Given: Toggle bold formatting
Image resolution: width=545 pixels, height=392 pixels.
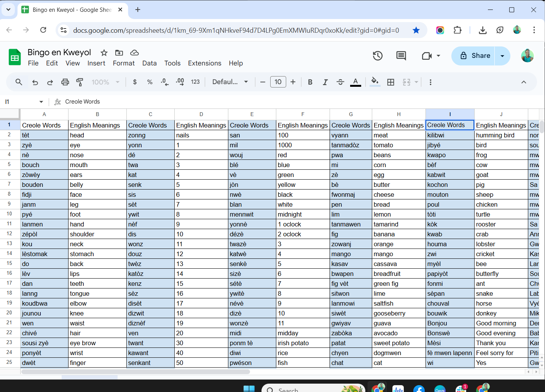Looking at the screenshot, I should (x=310, y=82).
